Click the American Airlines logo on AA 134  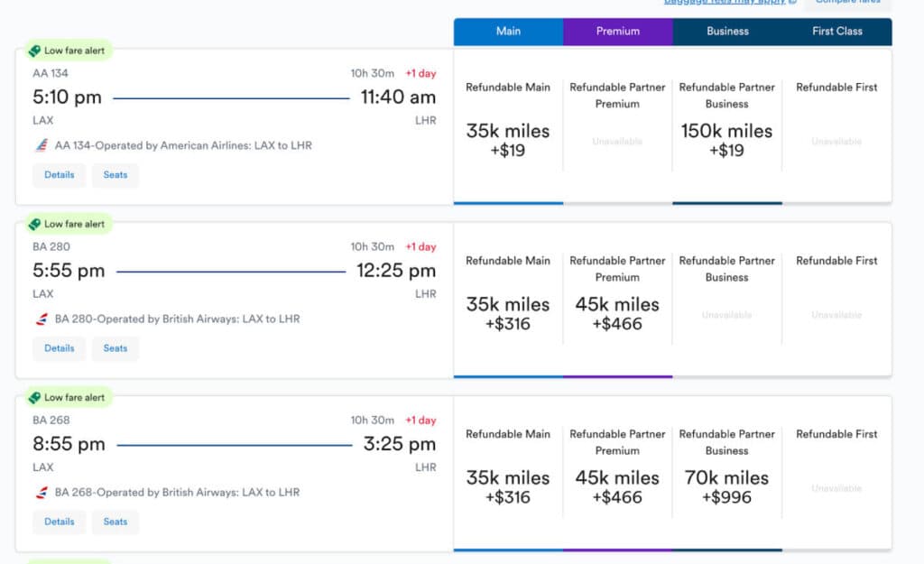pyautogui.click(x=42, y=145)
